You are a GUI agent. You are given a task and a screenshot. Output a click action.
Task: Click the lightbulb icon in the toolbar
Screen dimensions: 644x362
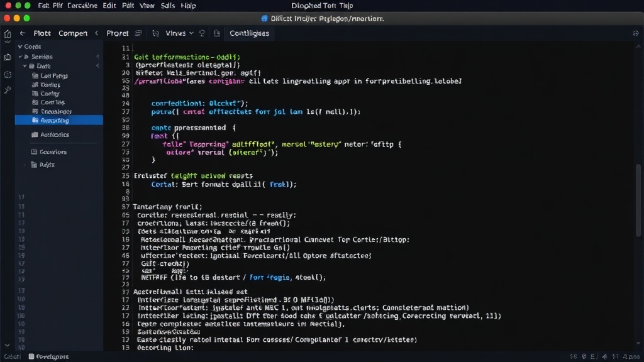(202, 33)
